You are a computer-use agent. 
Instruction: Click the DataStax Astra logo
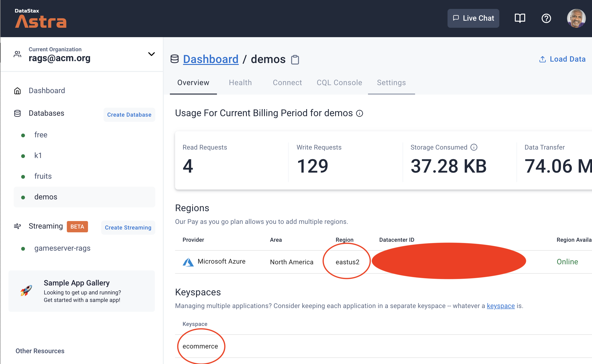pos(40,19)
